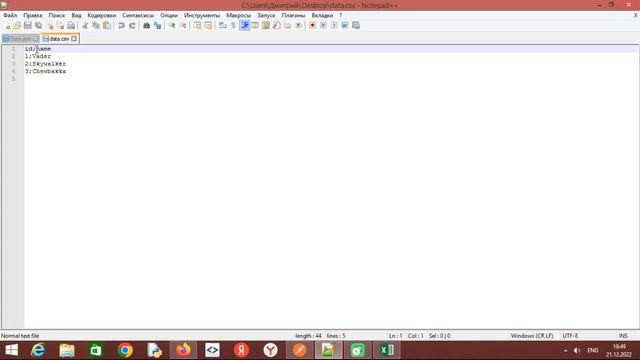This screenshot has height=360, width=640.
Task: Switch to the data.csv tab
Action: 59,39
